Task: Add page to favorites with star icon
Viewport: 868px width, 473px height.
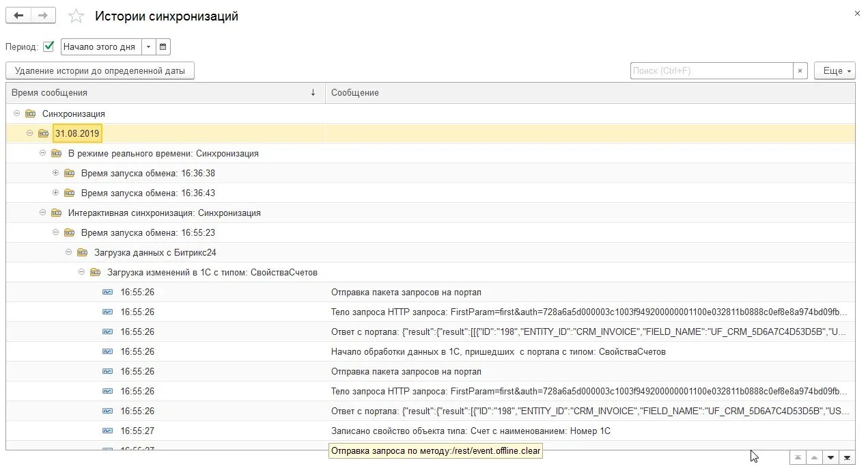Action: (x=76, y=16)
